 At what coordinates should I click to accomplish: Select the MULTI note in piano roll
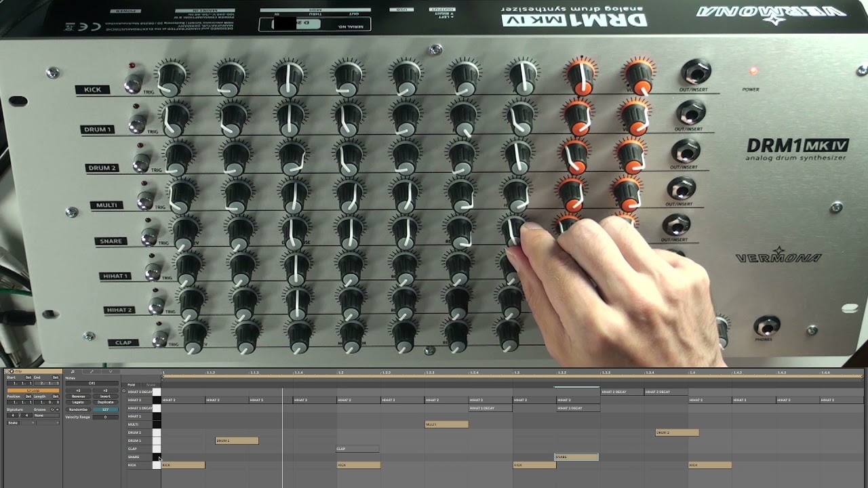click(446, 424)
